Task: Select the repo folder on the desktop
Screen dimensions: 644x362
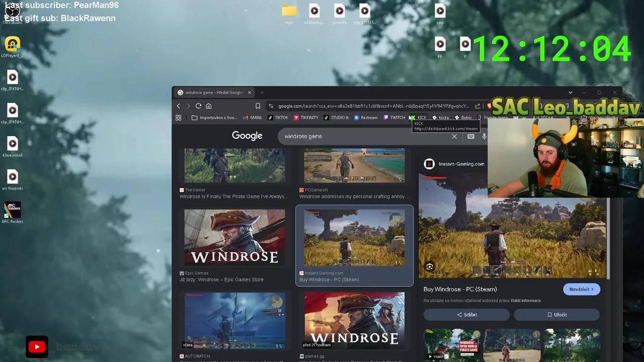Action: coord(289,14)
